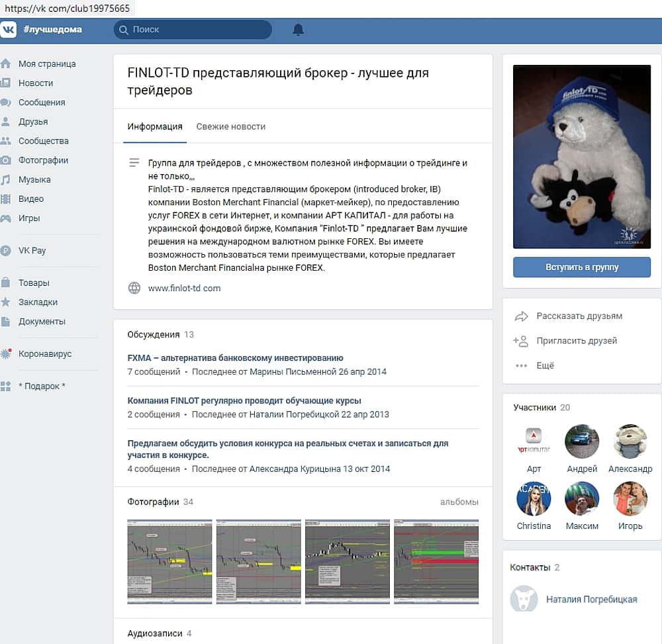Click the Коронавирус virus icon
The image size is (662, 644).
(6, 353)
